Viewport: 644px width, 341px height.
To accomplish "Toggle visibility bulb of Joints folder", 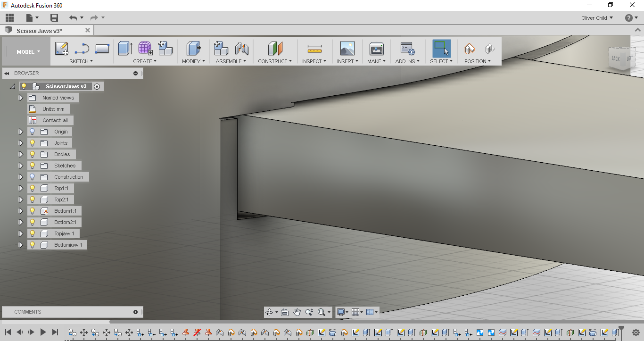I will pos(33,143).
